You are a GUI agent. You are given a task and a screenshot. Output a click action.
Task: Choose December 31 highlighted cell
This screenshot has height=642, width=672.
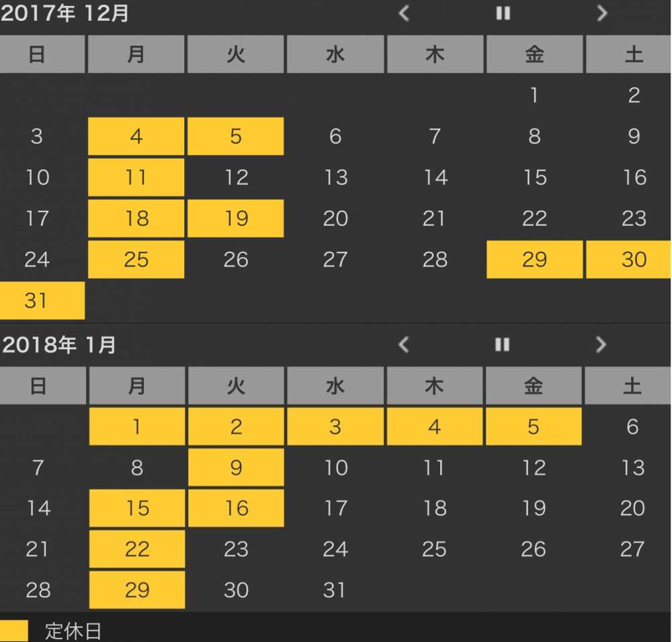click(42, 301)
